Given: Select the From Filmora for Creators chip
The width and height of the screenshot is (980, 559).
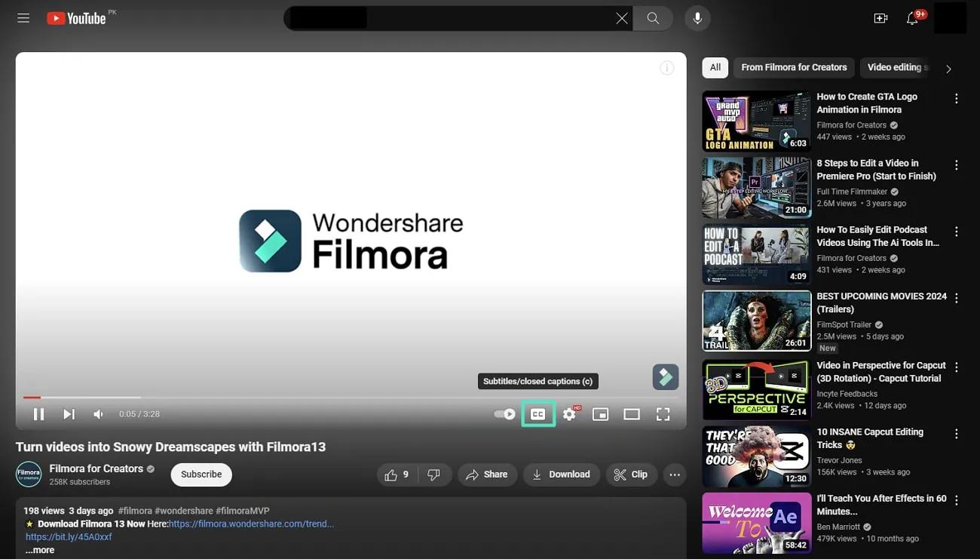Looking at the screenshot, I should 794,68.
